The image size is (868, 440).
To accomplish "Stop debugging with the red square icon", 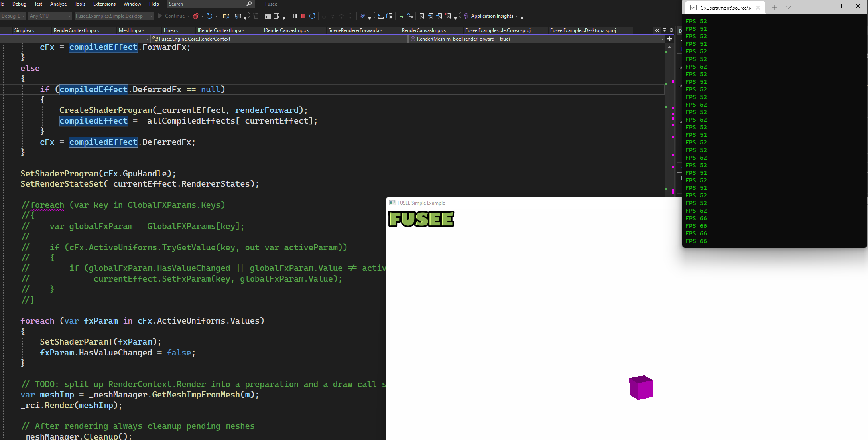I will coord(303,16).
